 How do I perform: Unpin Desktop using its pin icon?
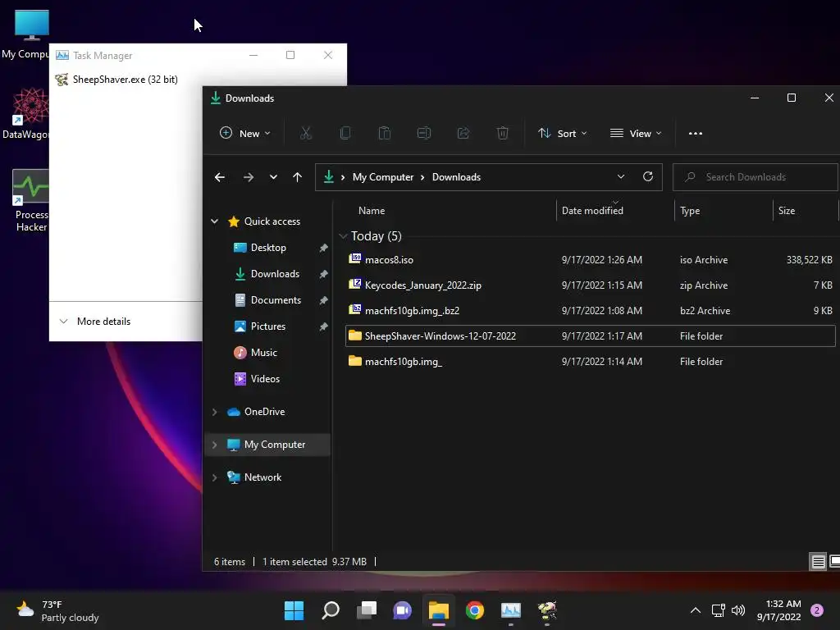pos(323,248)
